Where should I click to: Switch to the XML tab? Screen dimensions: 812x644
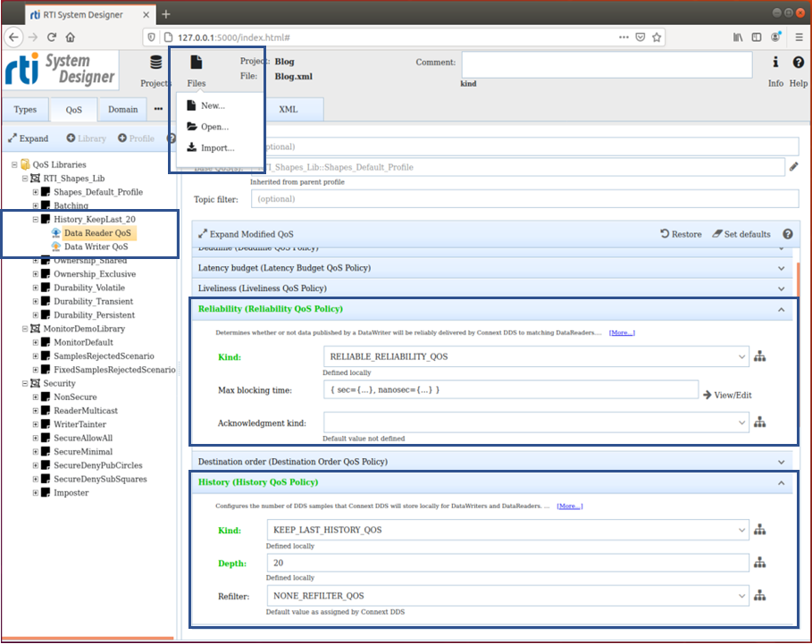[x=288, y=108]
